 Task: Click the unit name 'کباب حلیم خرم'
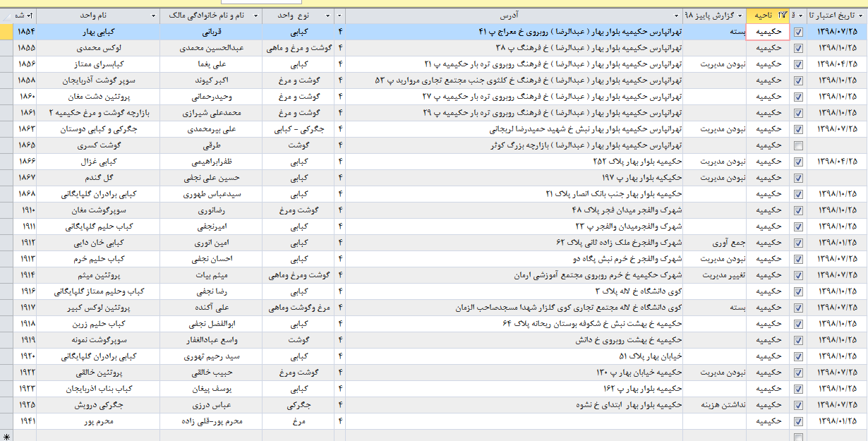97,259
